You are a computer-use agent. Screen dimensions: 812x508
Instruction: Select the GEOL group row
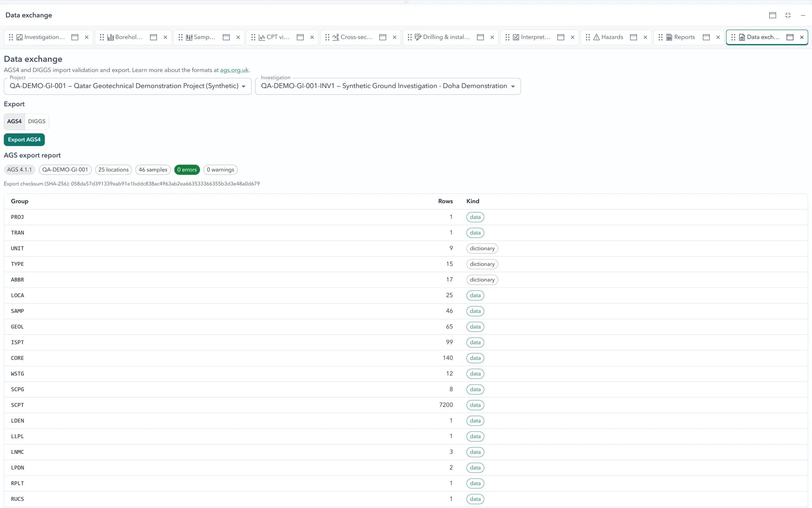click(406, 327)
